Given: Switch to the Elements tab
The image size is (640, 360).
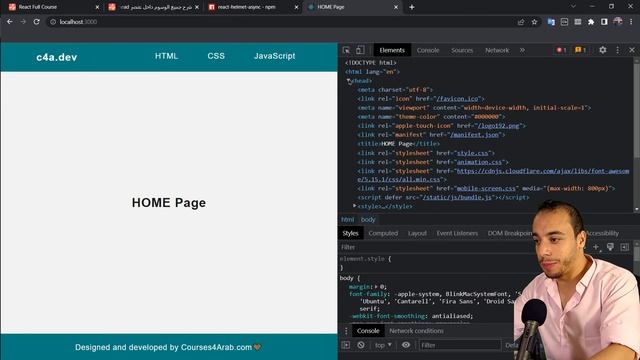Looking at the screenshot, I should click(392, 50).
